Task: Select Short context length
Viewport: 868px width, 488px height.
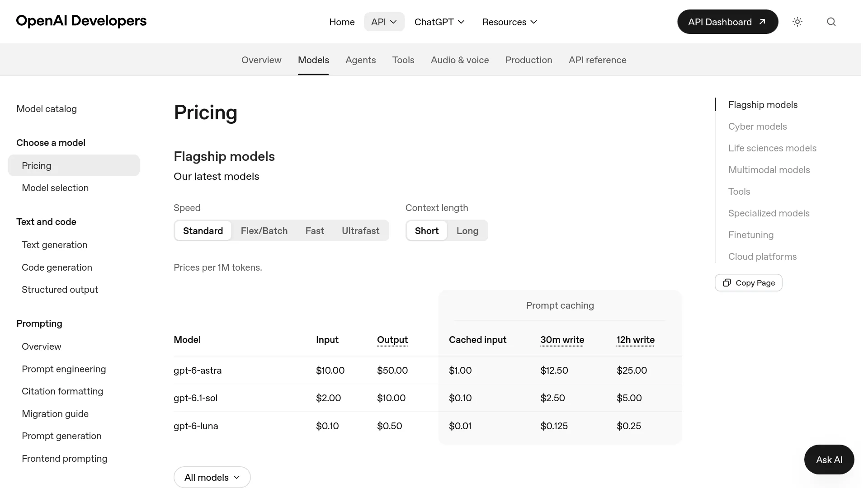Action: click(x=427, y=230)
